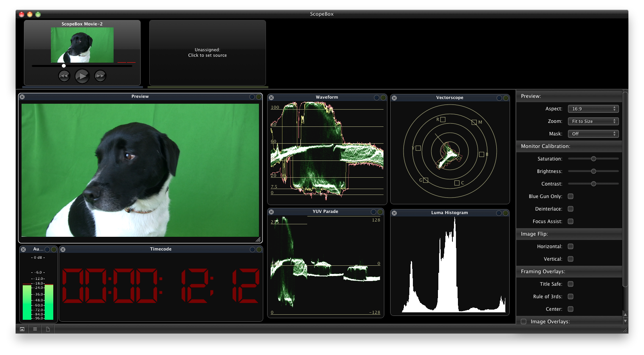Close the Vectorscope palette with its X
This screenshot has height=355, width=644.
pyautogui.click(x=394, y=98)
